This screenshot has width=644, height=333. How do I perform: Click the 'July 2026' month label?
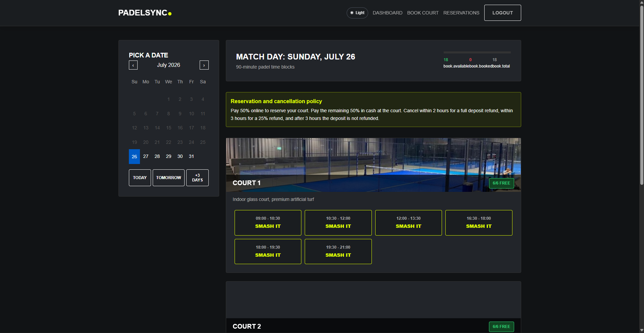tap(168, 65)
